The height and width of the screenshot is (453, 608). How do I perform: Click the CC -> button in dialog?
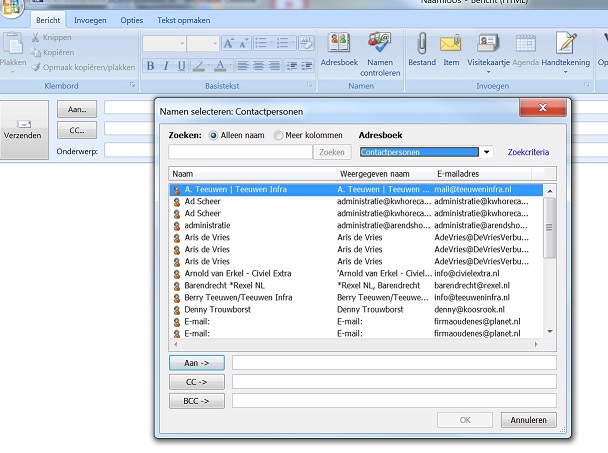197,382
